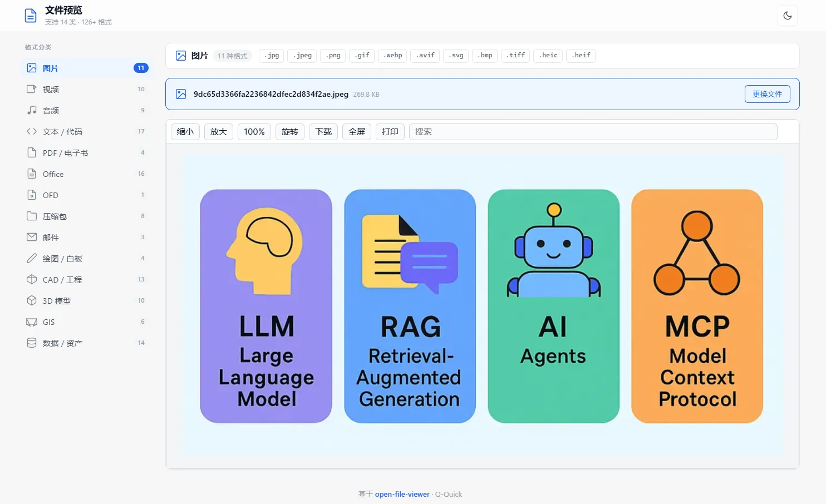Click the database icon beside 数据 / 资产
This screenshot has width=826, height=504.
tap(32, 343)
